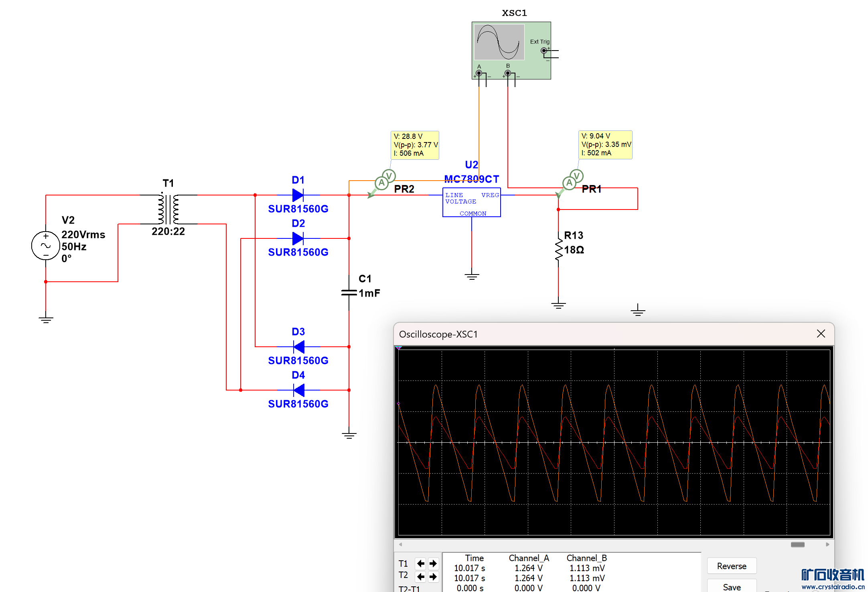Click the PR2 probe readout box

(415, 145)
